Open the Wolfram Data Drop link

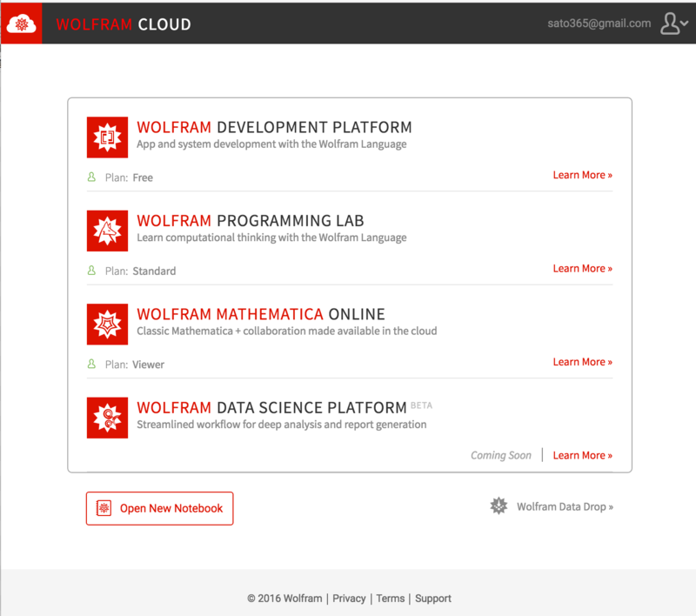coord(565,506)
